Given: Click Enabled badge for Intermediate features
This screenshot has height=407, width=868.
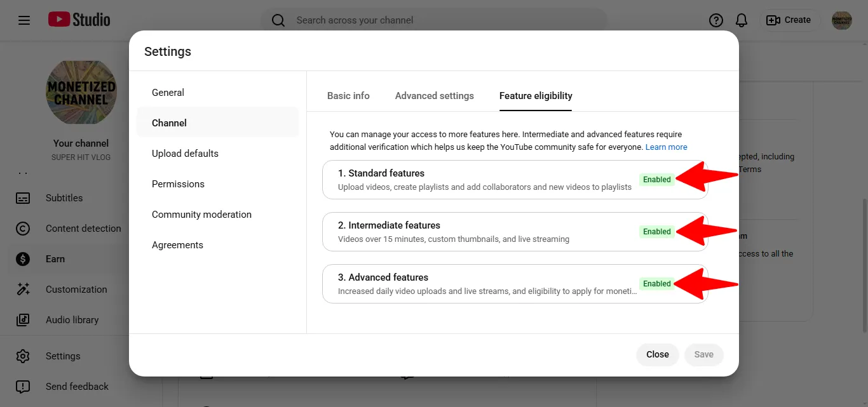Looking at the screenshot, I should [657, 232].
